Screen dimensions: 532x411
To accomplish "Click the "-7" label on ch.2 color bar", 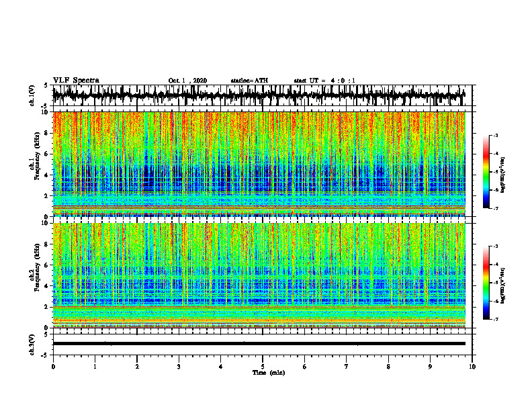I will coord(496,319).
